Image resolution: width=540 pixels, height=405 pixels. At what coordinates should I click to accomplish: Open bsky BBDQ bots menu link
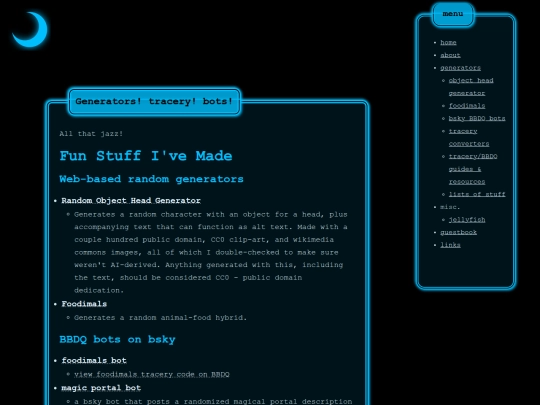477,118
